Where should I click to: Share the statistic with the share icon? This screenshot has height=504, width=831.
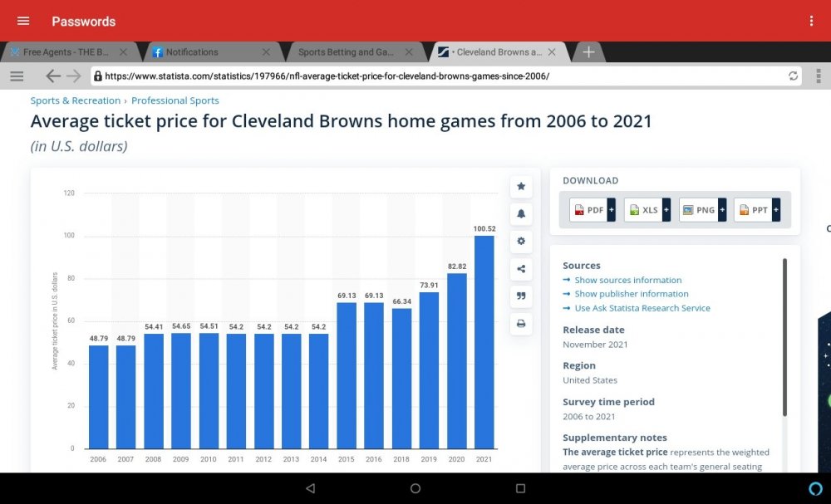pyautogui.click(x=521, y=269)
